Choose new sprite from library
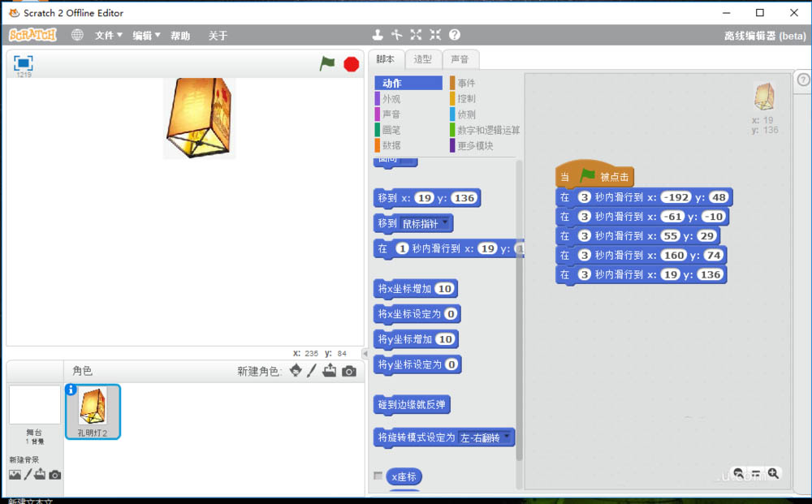 point(296,371)
